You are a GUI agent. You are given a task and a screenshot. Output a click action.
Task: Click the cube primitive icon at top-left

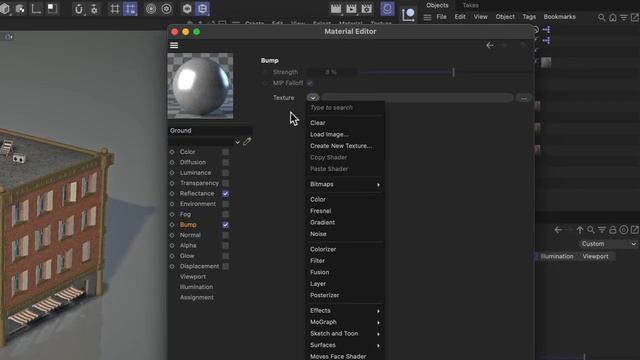pos(5,9)
